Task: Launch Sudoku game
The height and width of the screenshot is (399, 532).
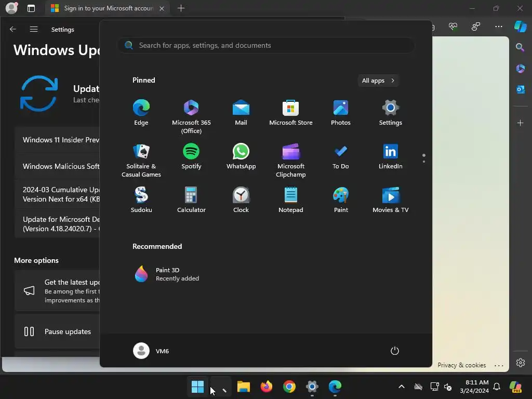Action: point(141,200)
